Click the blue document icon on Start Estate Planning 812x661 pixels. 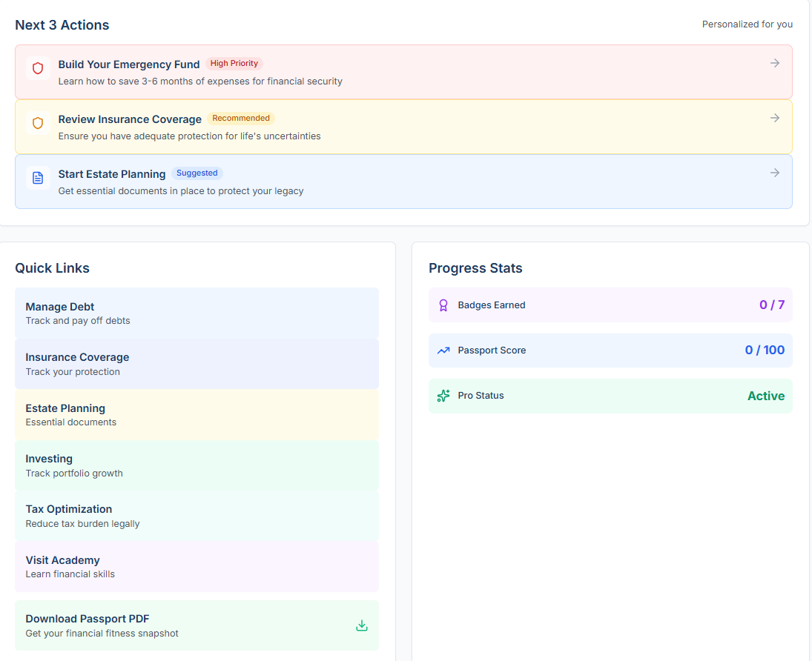click(x=38, y=178)
